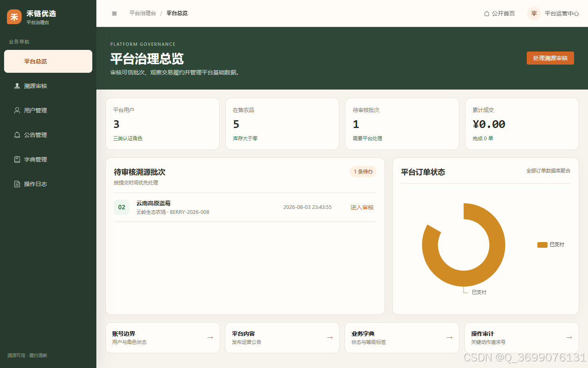The height and width of the screenshot is (368, 588).
Task: Click the arrow on 操作审计 card
Action: pyautogui.click(x=569, y=338)
